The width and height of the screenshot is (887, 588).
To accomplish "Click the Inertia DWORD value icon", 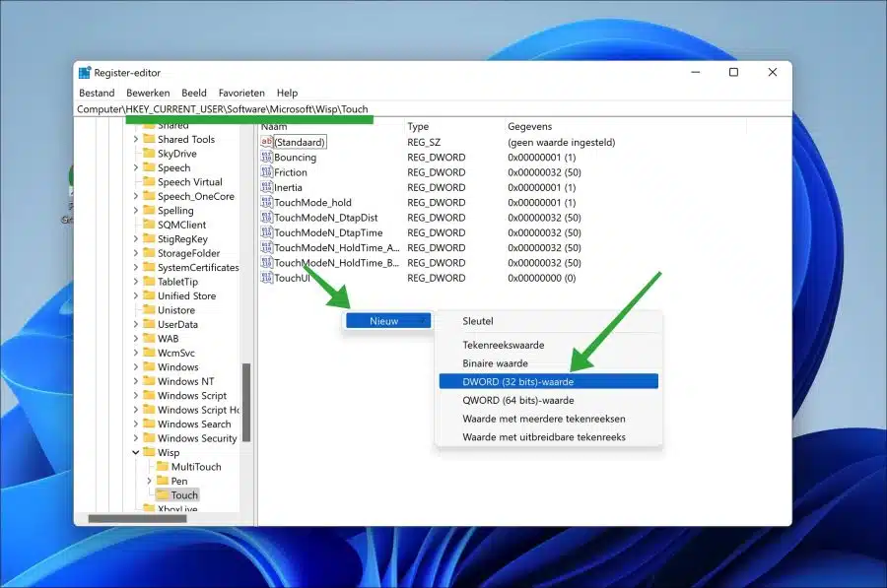I will coord(266,187).
